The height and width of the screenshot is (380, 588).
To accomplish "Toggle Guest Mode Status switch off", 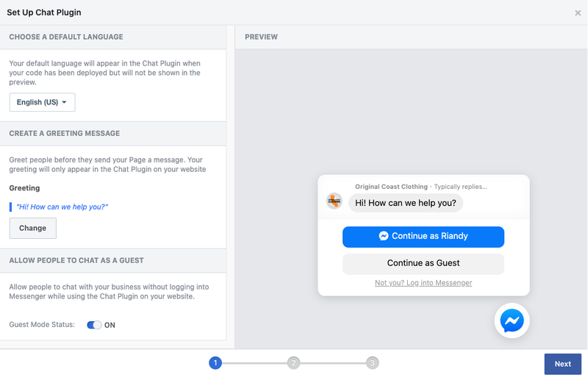I will pyautogui.click(x=94, y=325).
